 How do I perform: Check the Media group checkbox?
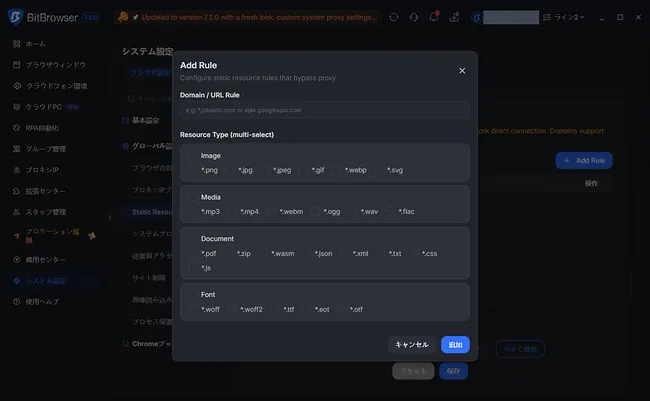pyautogui.click(x=193, y=197)
